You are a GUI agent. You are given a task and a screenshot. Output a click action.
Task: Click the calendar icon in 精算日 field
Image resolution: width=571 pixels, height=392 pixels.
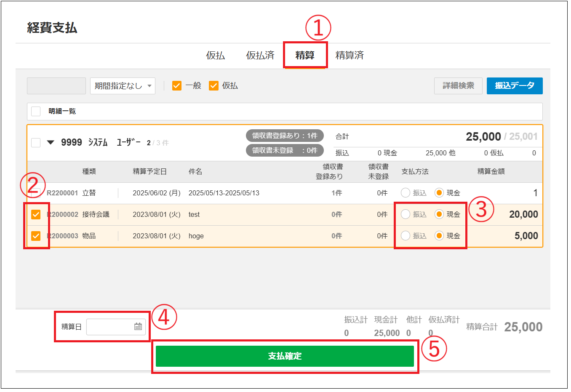pos(138,327)
